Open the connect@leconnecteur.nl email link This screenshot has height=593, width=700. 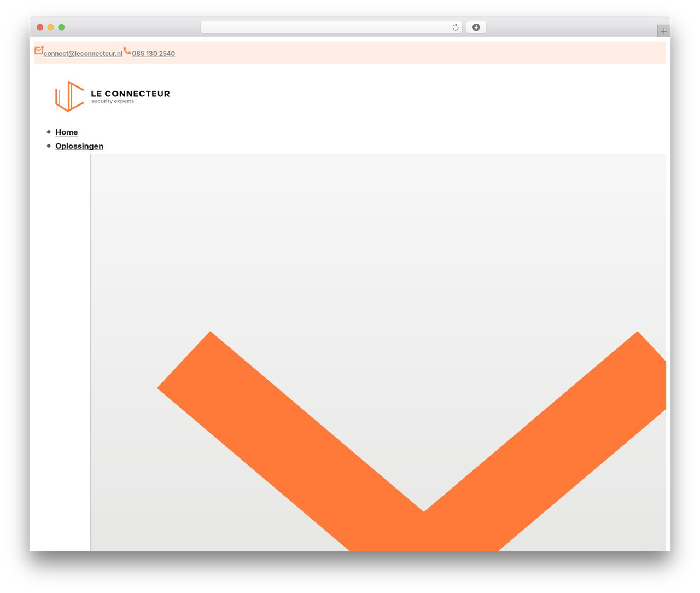[83, 54]
